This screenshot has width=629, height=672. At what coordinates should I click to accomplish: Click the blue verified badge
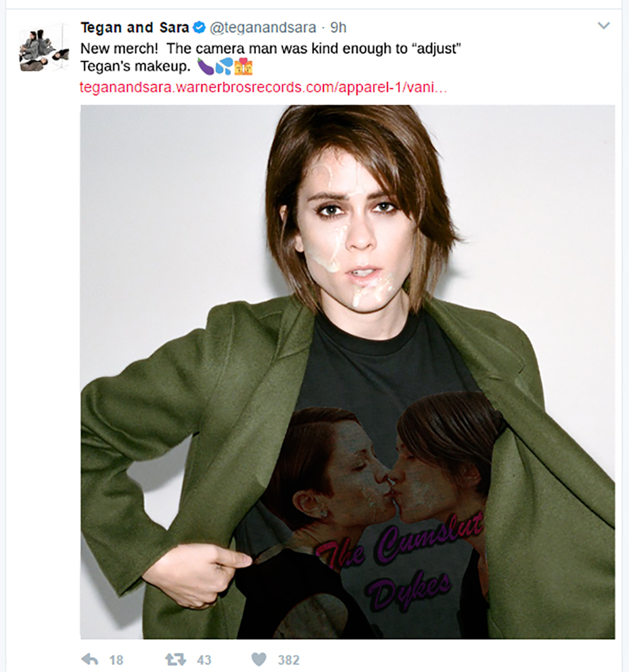point(199,28)
